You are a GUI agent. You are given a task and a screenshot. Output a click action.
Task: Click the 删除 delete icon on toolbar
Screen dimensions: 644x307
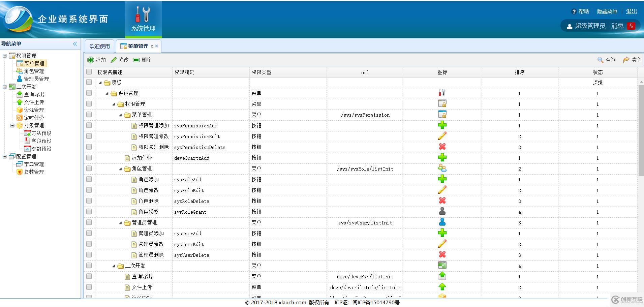[136, 60]
